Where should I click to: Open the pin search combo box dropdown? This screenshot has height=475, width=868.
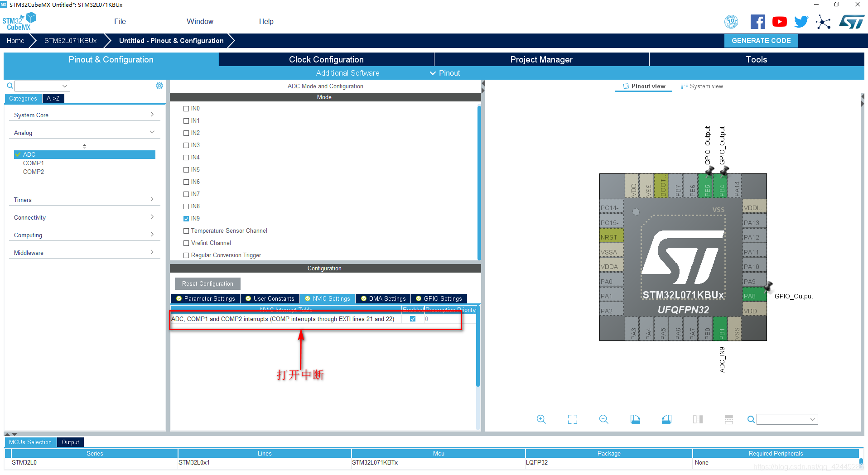pyautogui.click(x=787, y=419)
